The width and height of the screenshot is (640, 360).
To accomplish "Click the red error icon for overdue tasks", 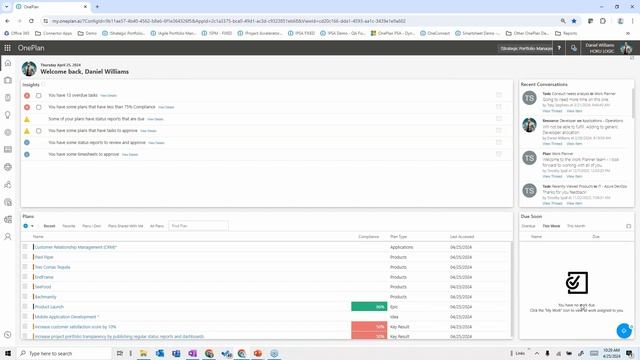I will pos(27,96).
